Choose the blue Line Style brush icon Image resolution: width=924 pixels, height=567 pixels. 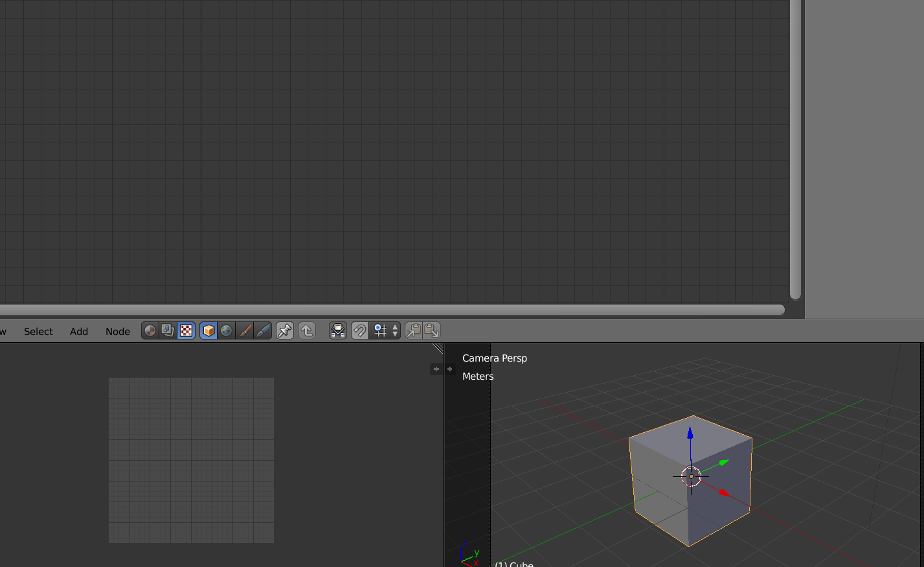coord(263,330)
